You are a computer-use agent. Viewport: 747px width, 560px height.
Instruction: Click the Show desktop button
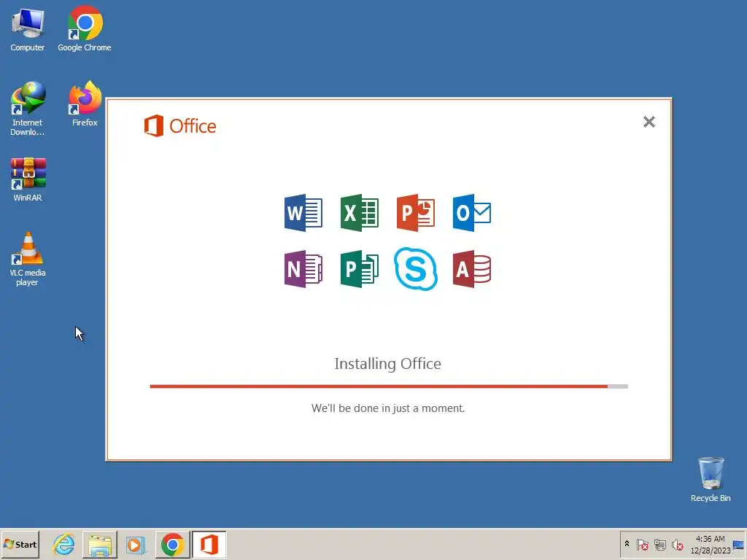click(739, 544)
